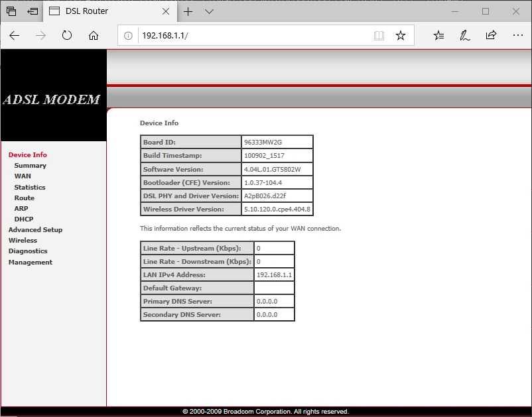Open the Favorites hub icon
The height and width of the screenshot is (417, 532).
438,35
